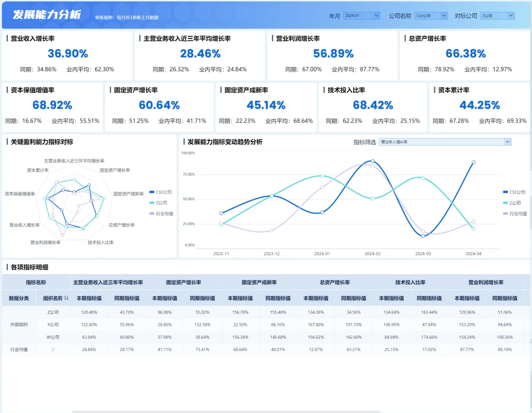This screenshot has width=532, height=413.
Task: Click 业内平均：62.30% text
Action: pyautogui.click(x=90, y=69)
